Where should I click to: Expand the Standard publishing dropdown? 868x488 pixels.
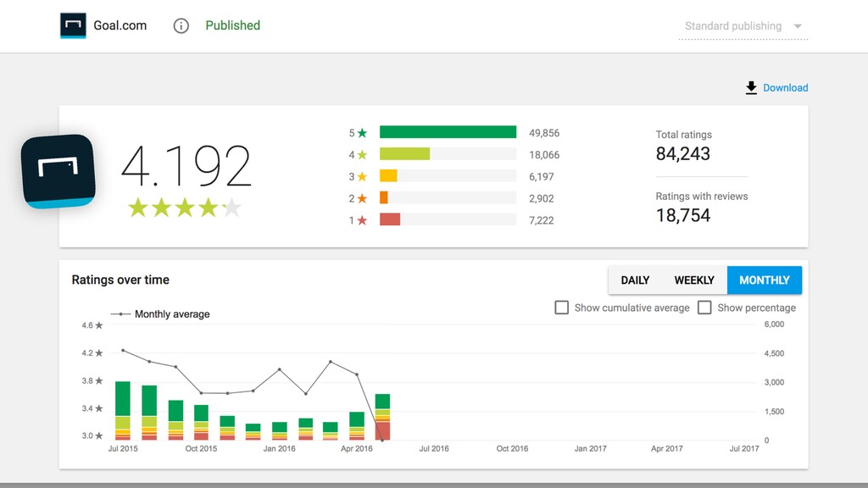pyautogui.click(x=743, y=26)
